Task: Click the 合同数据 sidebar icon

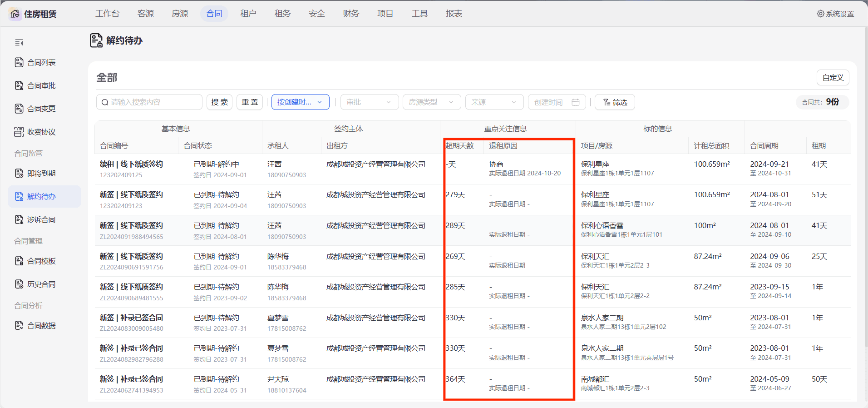Action: coord(19,325)
